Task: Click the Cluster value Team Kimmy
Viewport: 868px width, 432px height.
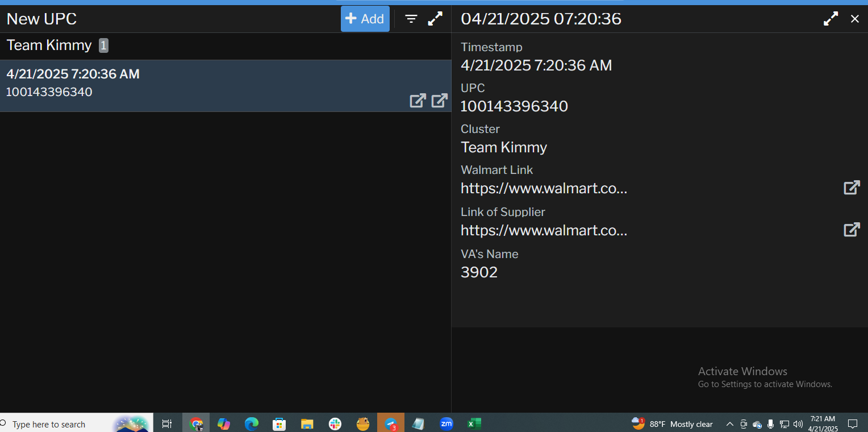Action: (x=504, y=147)
